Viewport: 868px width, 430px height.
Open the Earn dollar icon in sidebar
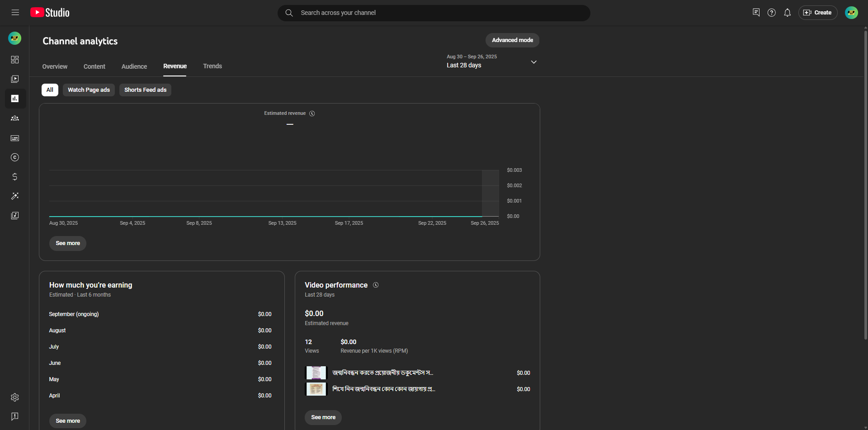15,177
